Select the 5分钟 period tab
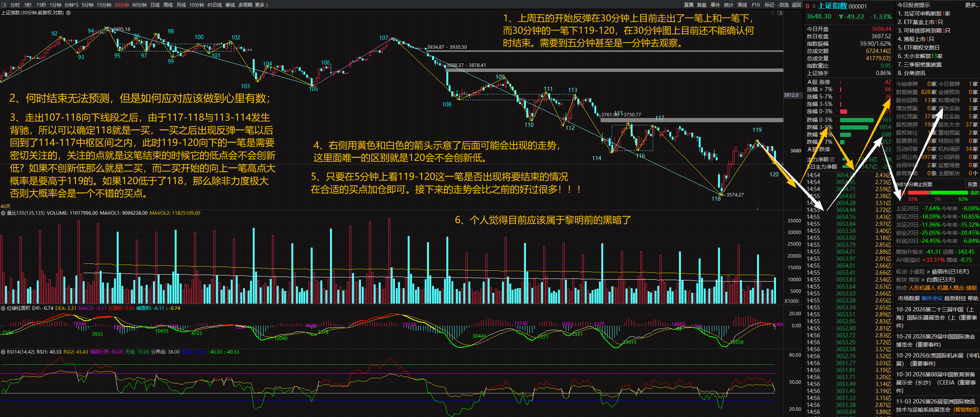Image resolution: width=980 pixels, height=417 pixels. click(87, 5)
